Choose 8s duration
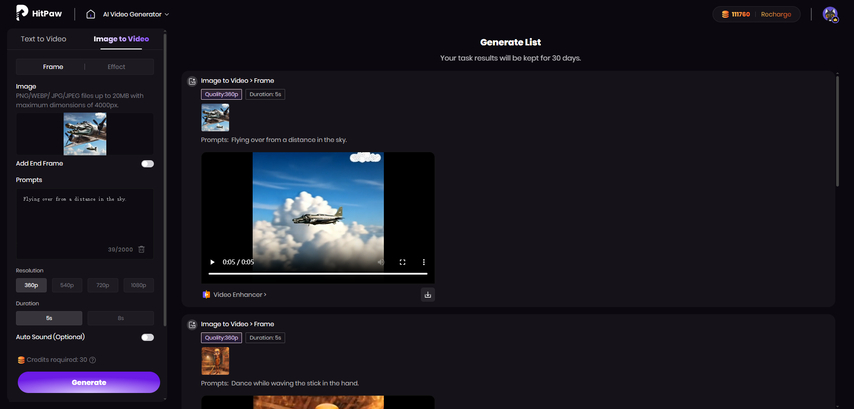Screen dimensions: 854x409 (x=121, y=318)
